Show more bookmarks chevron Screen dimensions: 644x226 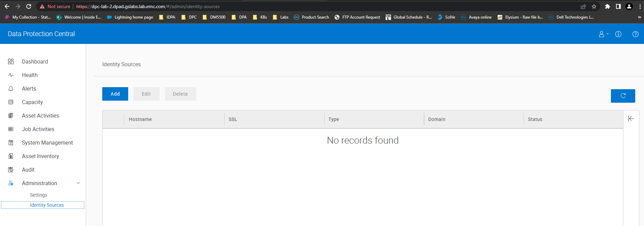click(639, 17)
